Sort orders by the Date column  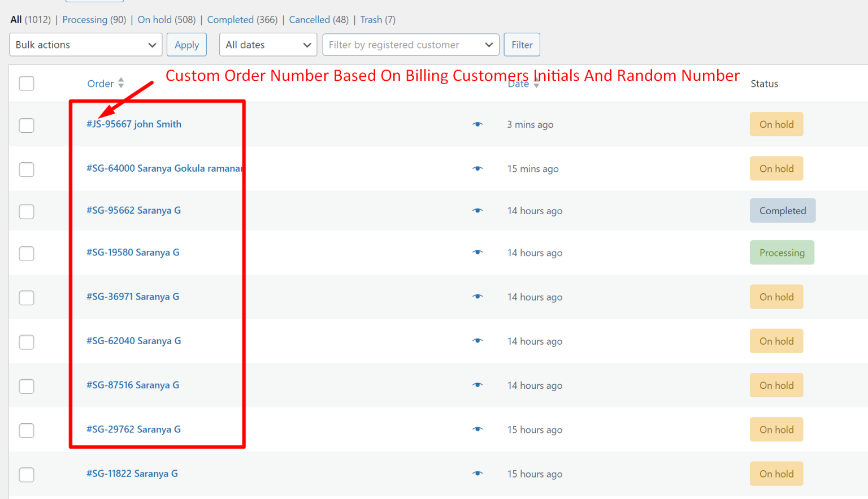(x=518, y=84)
